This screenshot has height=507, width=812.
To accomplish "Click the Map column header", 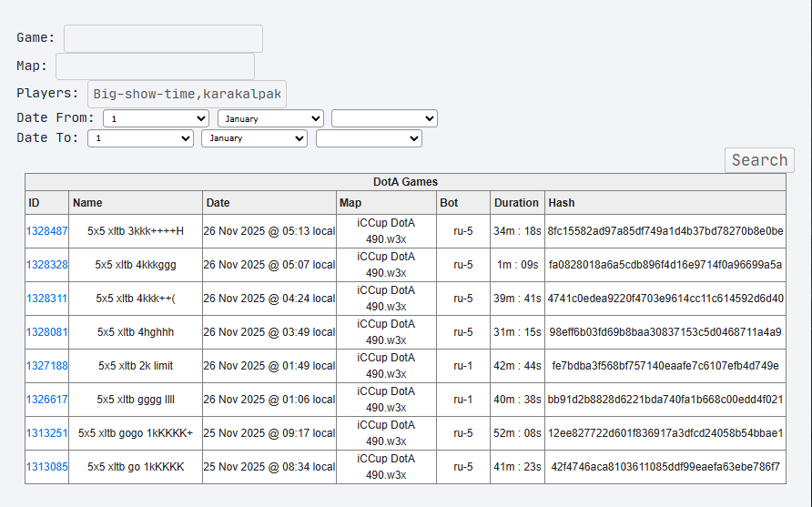I will (386, 202).
